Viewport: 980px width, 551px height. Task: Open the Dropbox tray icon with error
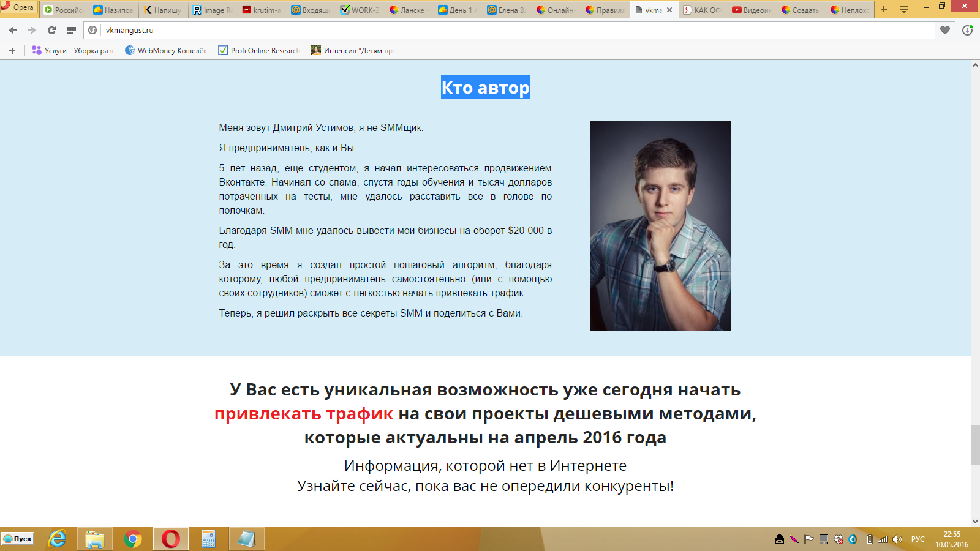(x=839, y=539)
